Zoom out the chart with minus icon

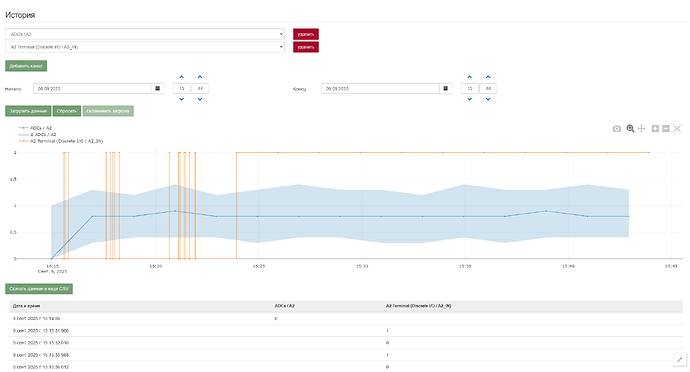point(666,129)
